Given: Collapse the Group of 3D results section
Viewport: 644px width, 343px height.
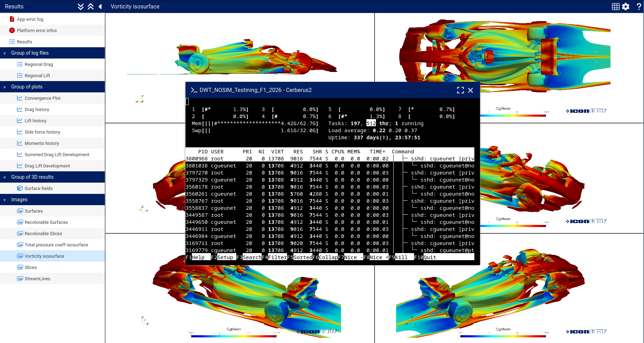Looking at the screenshot, I should [x=5, y=177].
